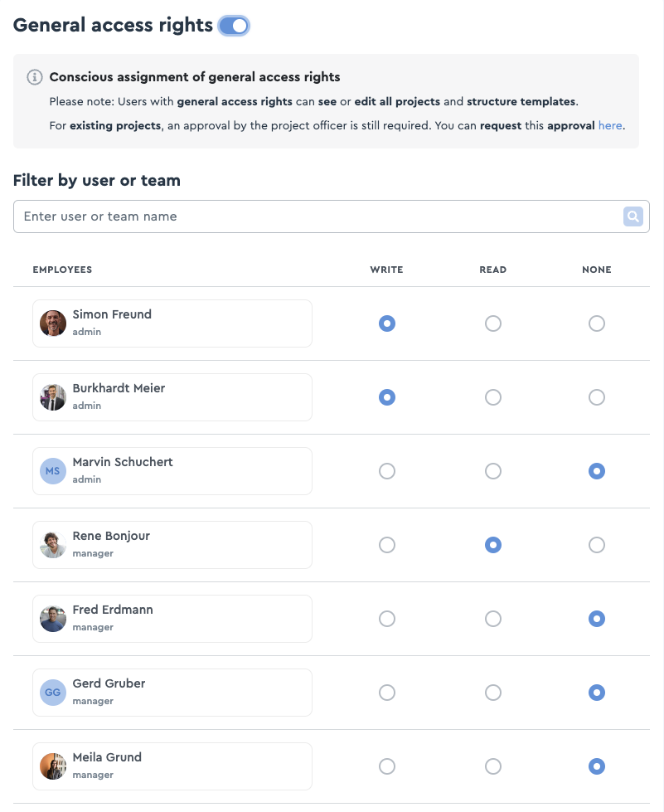
Task: Open the 'here' approval request link
Action: tap(609, 126)
